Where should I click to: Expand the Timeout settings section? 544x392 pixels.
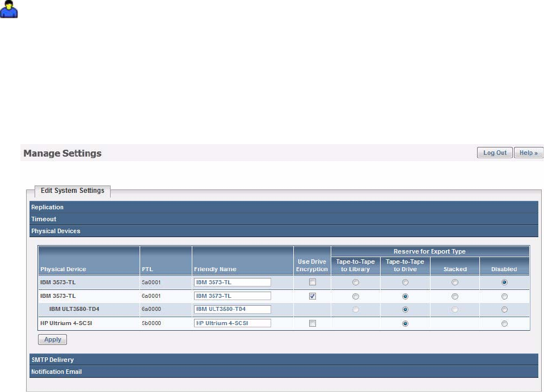[x=284, y=219]
